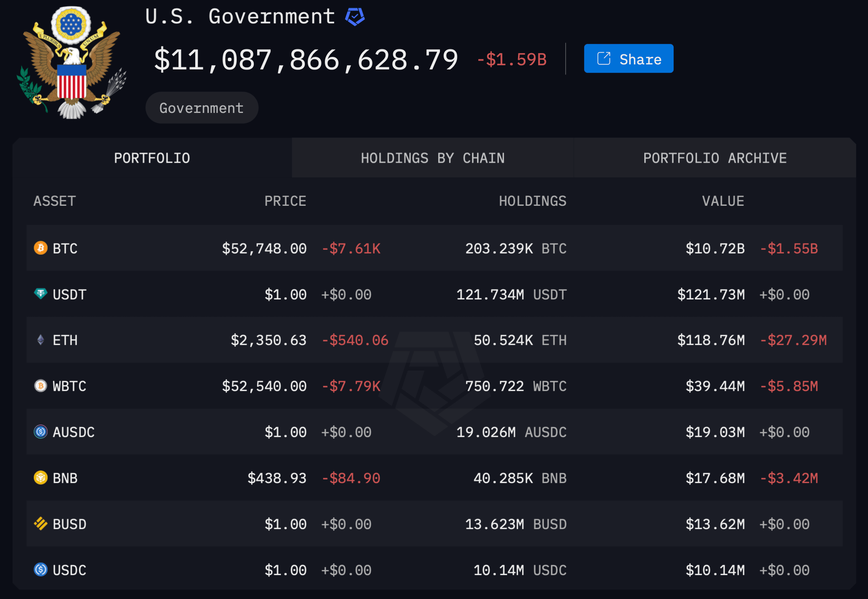Click holdings 50.524K ETH
Screen dimensions: 868x599
point(520,340)
